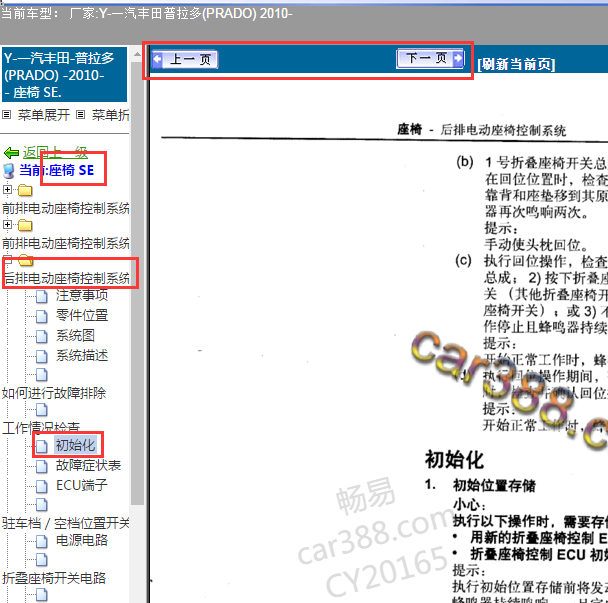Click document icon next to ECU端子
608x603 pixels.
[41, 486]
